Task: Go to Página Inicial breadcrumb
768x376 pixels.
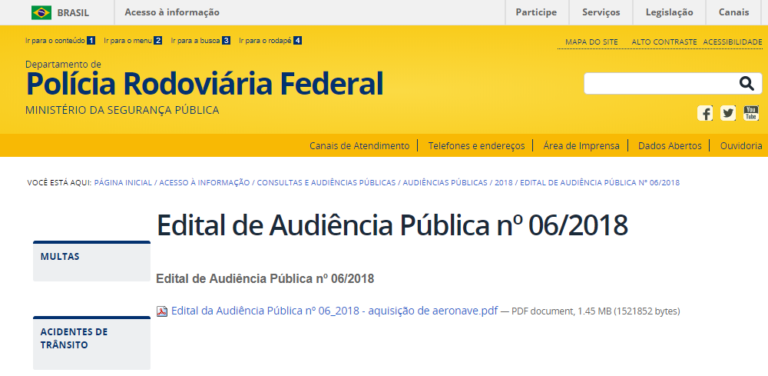Action: click(123, 183)
